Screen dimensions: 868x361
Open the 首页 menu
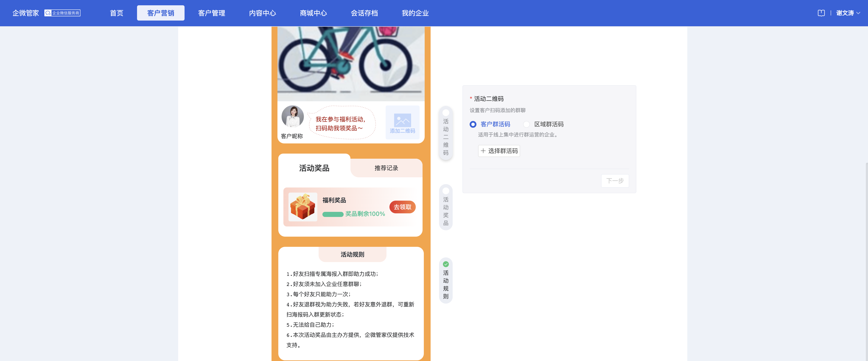[x=117, y=13]
